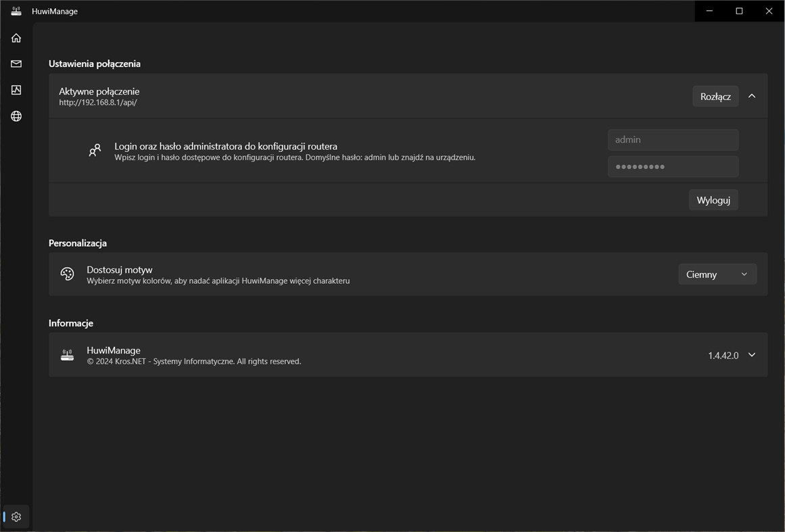Open the statistics chart icon in sidebar
The image size is (785, 532).
click(x=16, y=89)
